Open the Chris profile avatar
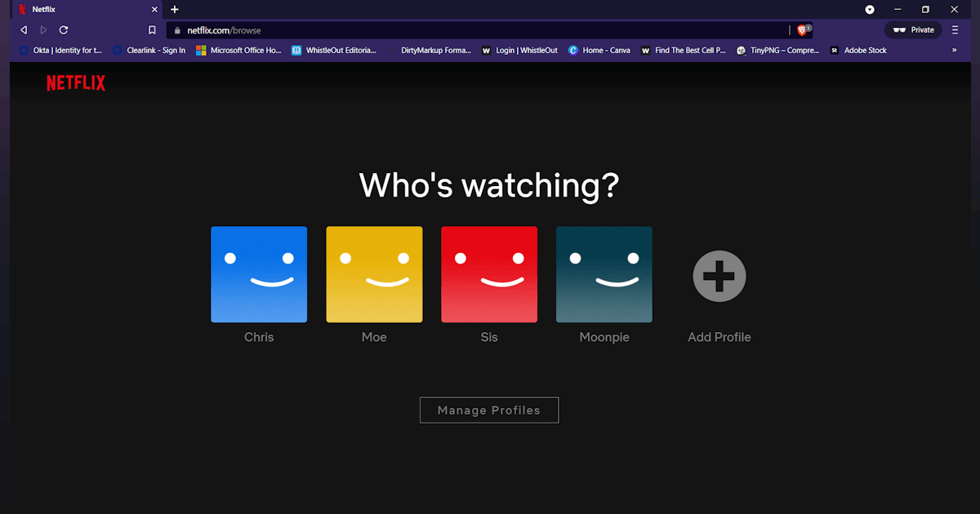Image resolution: width=980 pixels, height=514 pixels. (259, 274)
